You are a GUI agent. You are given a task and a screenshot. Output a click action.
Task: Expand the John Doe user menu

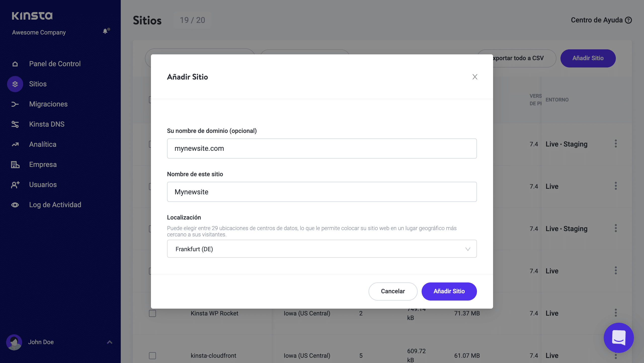coord(110,342)
